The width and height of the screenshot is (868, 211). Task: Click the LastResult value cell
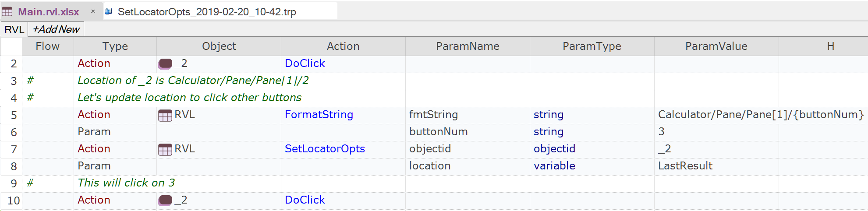point(685,166)
